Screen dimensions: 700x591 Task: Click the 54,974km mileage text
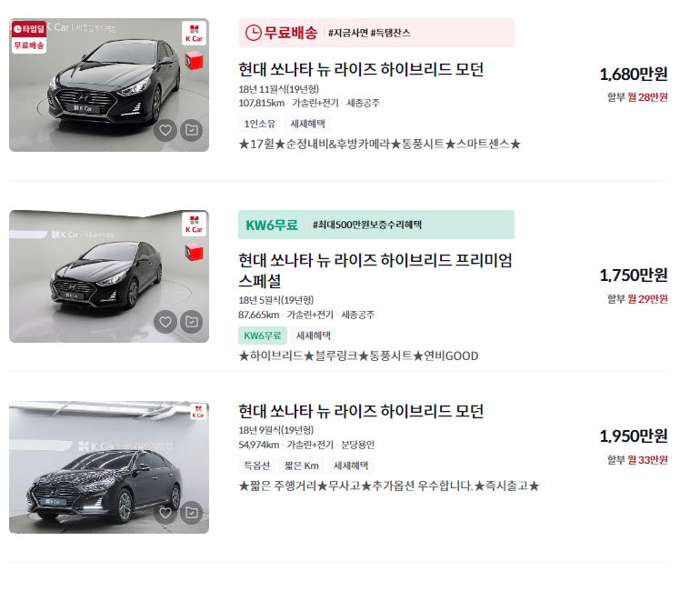click(258, 445)
